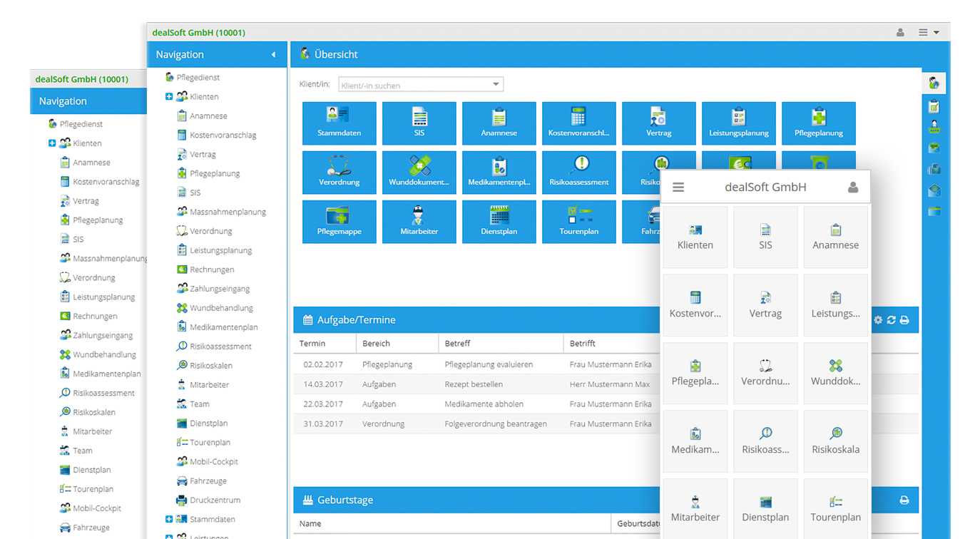Open the team icon in the right sidebar

tap(934, 126)
